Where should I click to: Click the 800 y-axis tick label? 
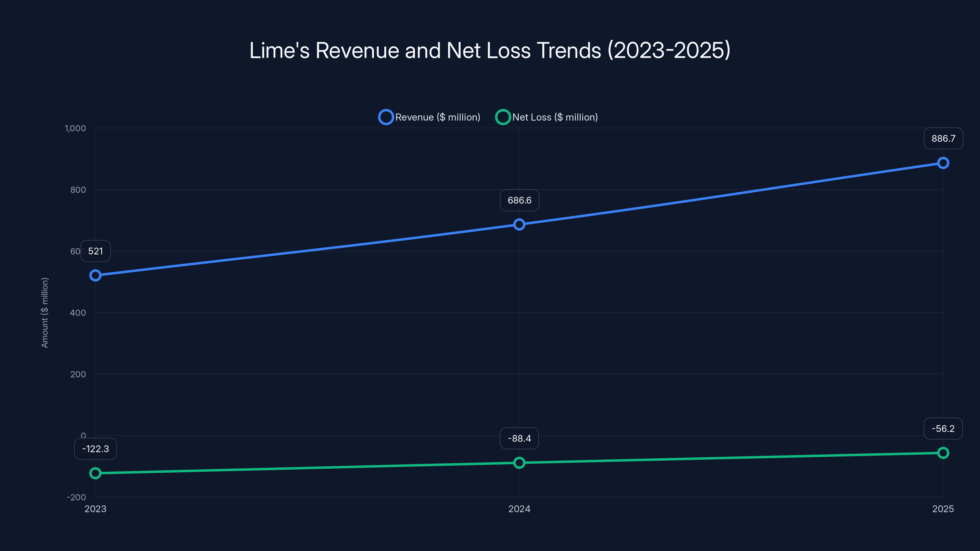pos(78,190)
